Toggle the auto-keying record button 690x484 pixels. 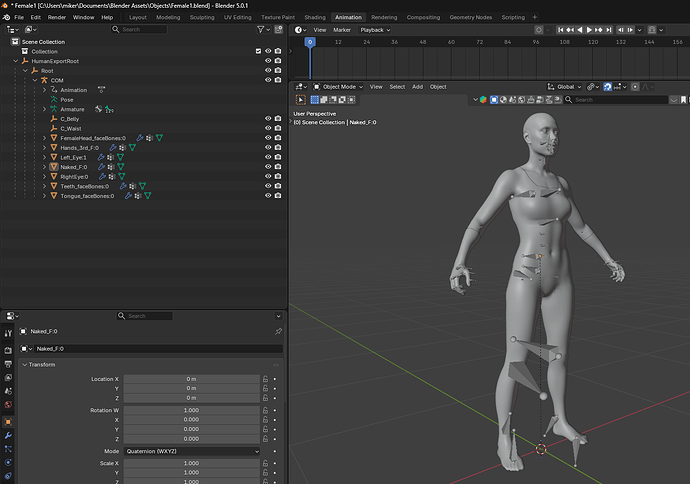point(539,30)
